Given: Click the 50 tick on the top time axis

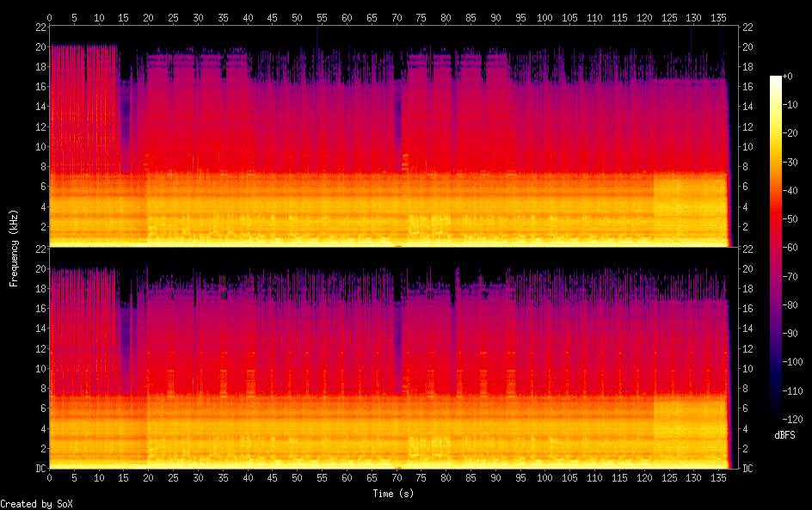Looking at the screenshot, I should coord(298,16).
